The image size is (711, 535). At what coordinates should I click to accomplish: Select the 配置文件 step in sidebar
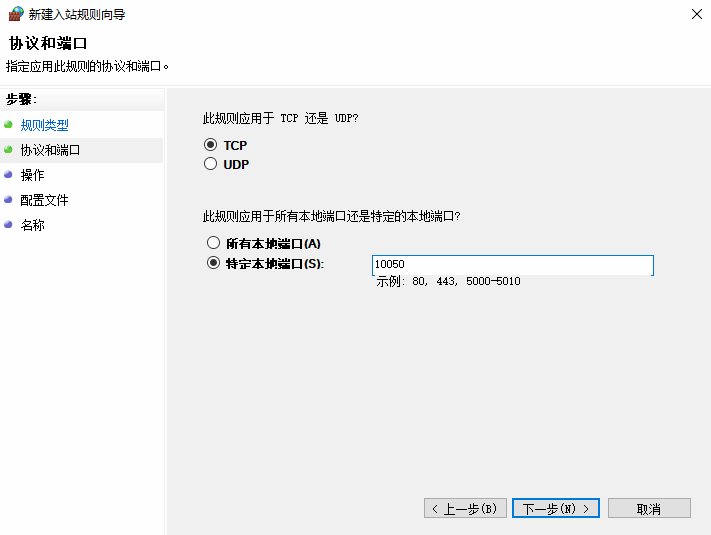(x=44, y=200)
